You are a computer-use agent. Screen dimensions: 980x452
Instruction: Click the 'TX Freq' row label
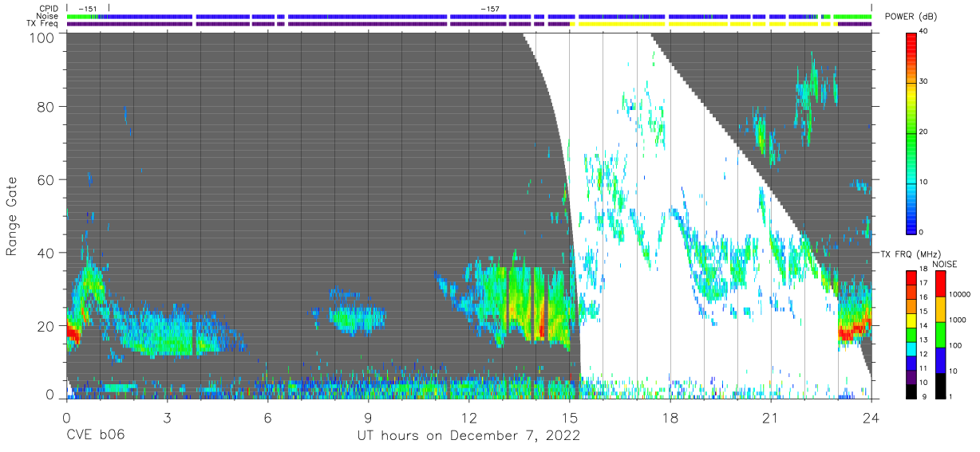click(43, 24)
